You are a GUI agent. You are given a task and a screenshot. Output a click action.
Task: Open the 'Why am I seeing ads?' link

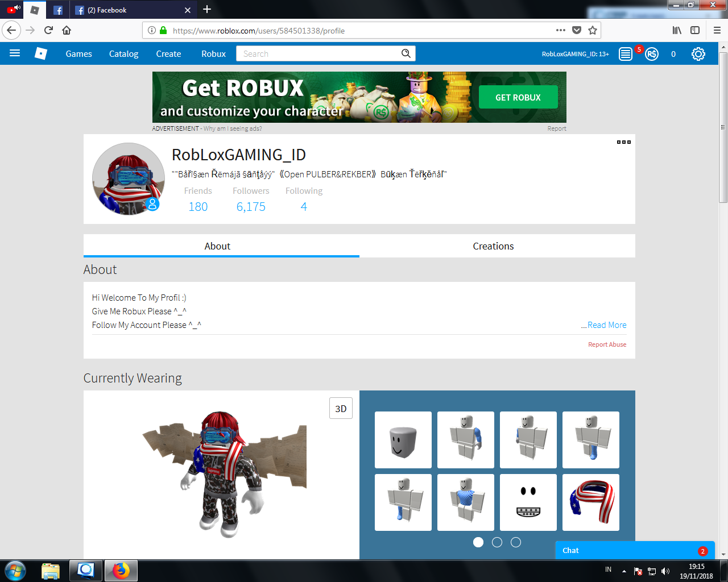[x=233, y=128]
